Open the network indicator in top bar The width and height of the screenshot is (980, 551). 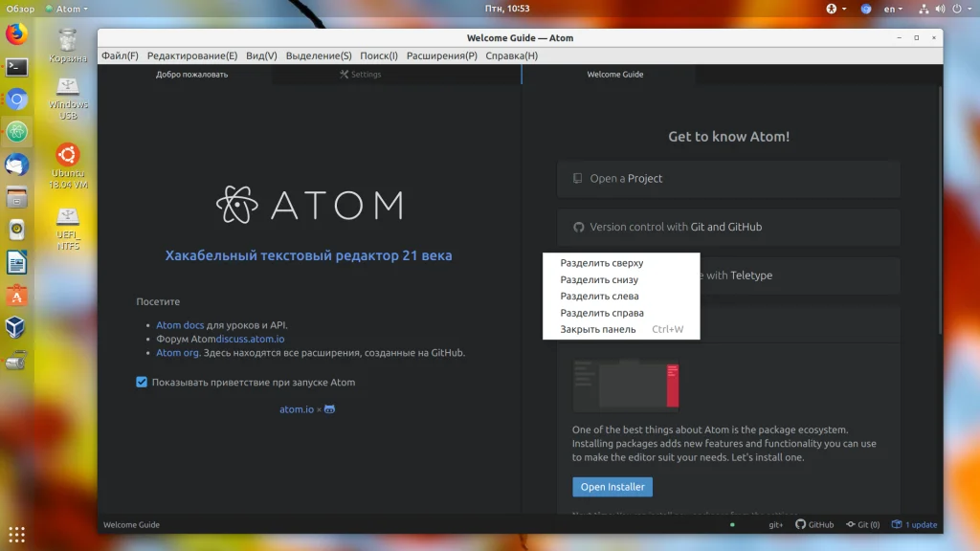pos(924,9)
